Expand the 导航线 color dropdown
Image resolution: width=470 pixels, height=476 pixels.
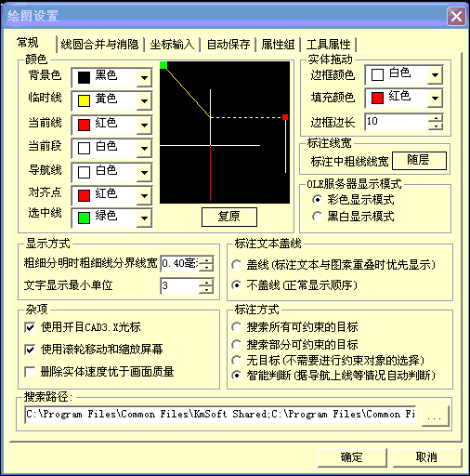pyautogui.click(x=144, y=172)
